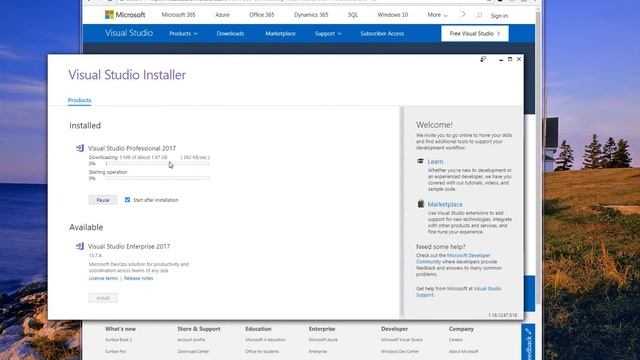
Task: Open Microsoft Azure footer link
Action: coord(323,340)
